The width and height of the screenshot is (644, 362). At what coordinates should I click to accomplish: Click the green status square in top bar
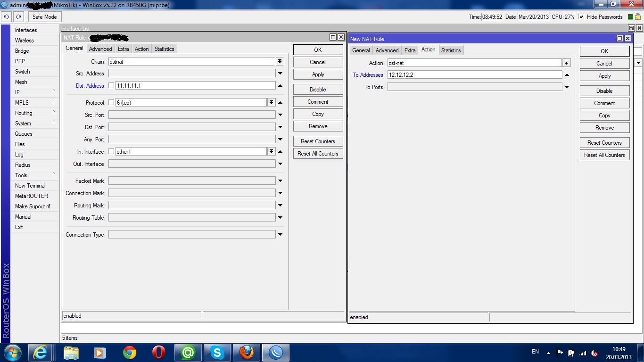click(x=630, y=17)
